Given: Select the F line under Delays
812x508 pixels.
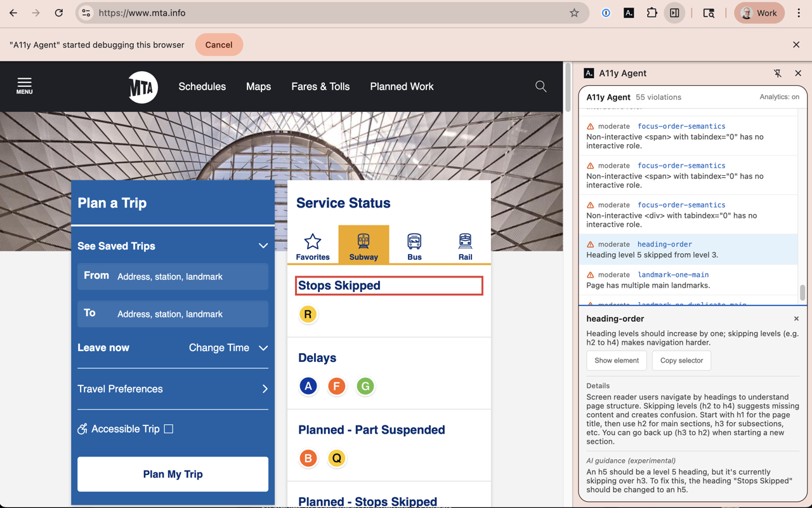Looking at the screenshot, I should (337, 386).
